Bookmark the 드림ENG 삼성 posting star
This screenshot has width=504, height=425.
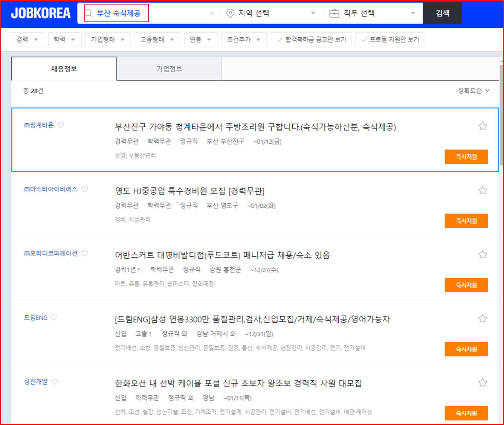pos(483,318)
